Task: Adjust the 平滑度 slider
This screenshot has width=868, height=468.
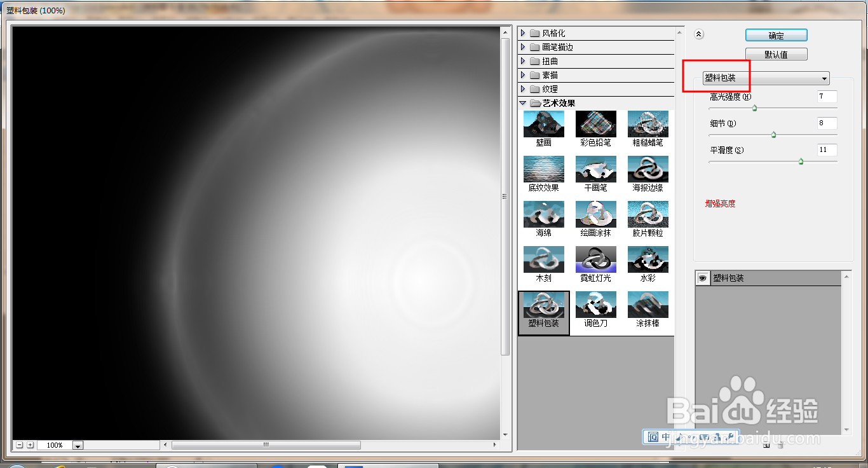Action: [x=801, y=162]
